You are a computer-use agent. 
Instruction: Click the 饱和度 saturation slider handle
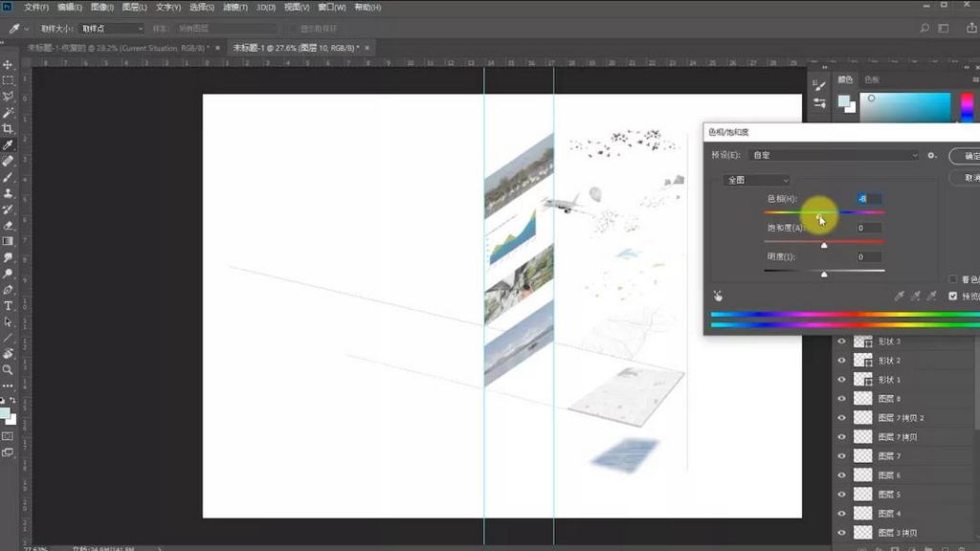(x=824, y=245)
